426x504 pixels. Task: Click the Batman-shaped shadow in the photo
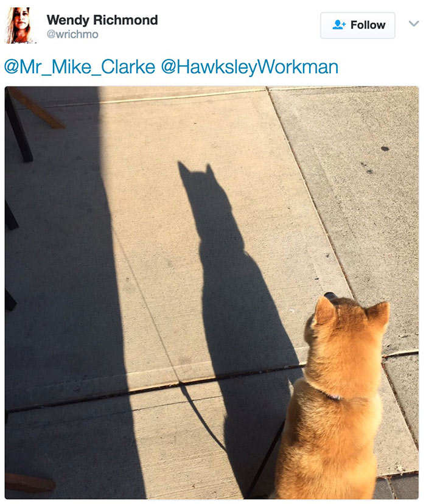click(x=234, y=289)
